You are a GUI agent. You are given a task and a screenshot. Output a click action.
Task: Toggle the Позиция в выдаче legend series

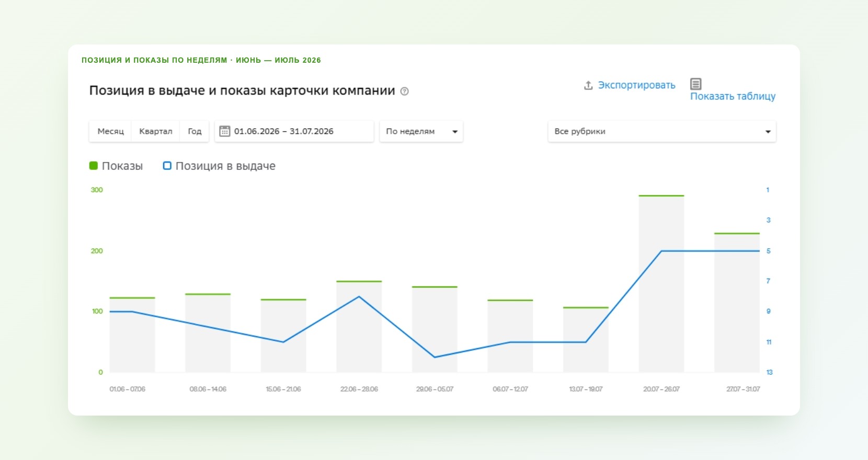219,166
